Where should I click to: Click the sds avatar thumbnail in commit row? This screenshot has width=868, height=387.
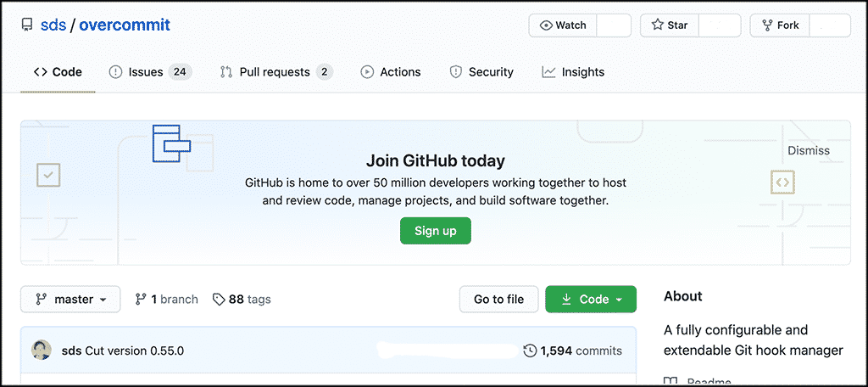(x=42, y=351)
